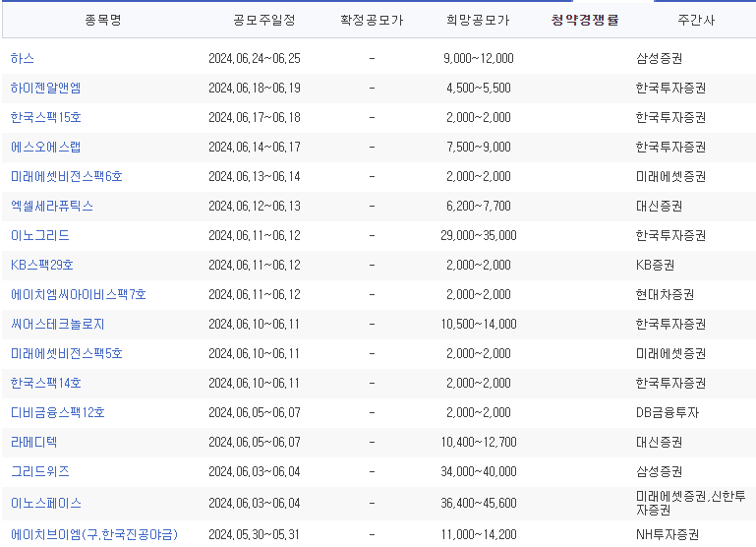This screenshot has height=547, width=756.
Task: Select price range 34,000~40,000
Action: click(479, 471)
